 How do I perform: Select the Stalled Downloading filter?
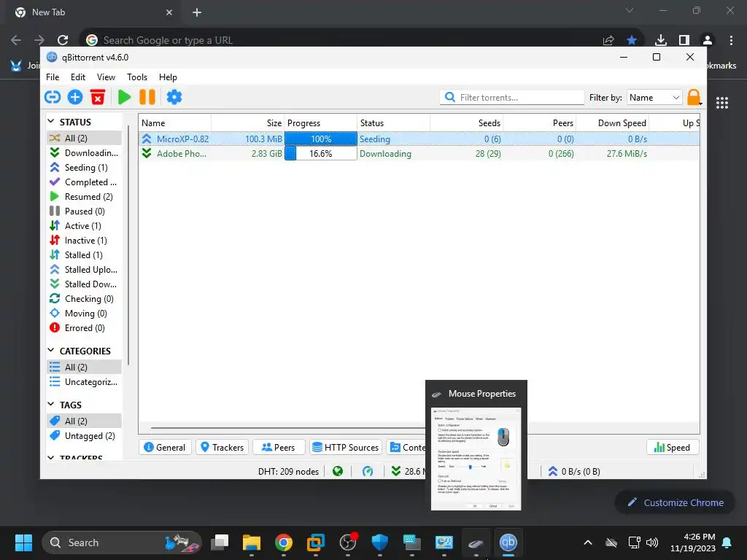(85, 284)
